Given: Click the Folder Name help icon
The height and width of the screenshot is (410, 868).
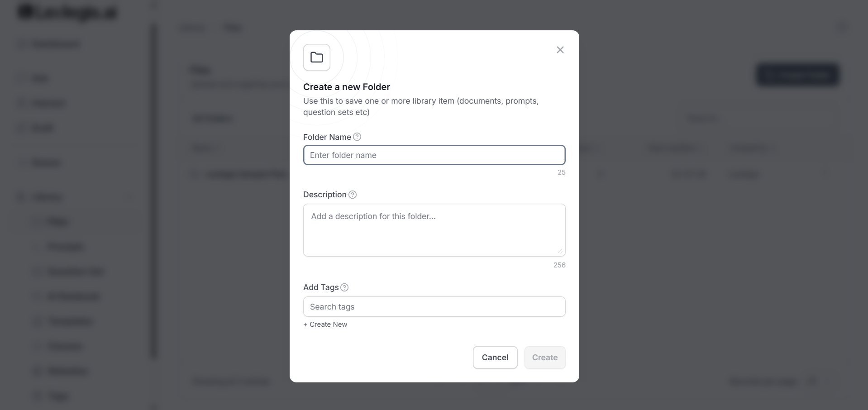Looking at the screenshot, I should 357,137.
